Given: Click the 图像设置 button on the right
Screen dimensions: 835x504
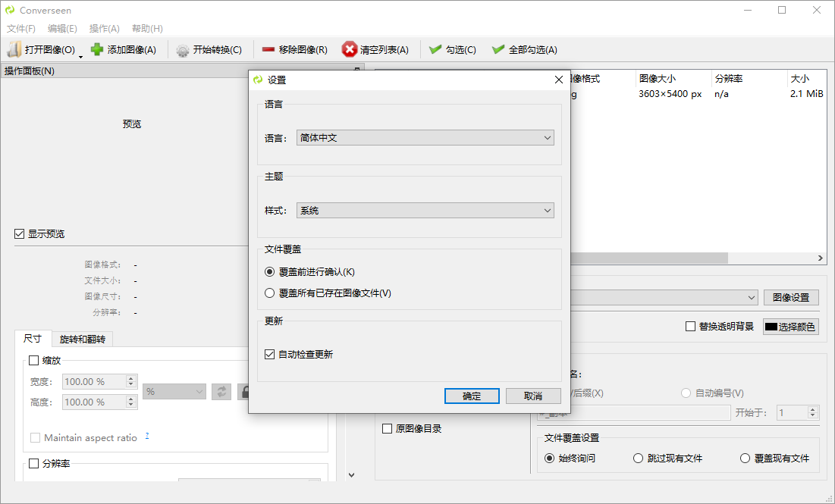Looking at the screenshot, I should tap(791, 297).
